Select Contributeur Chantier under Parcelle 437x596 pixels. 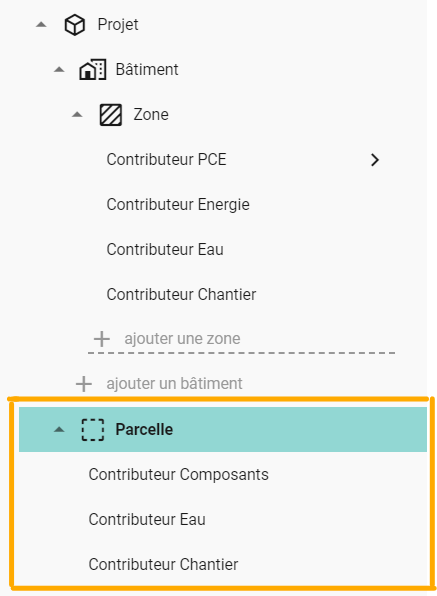tap(163, 564)
